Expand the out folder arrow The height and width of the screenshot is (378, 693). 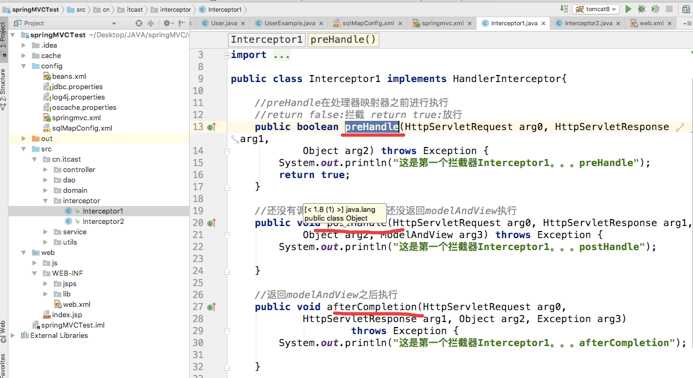[24, 138]
